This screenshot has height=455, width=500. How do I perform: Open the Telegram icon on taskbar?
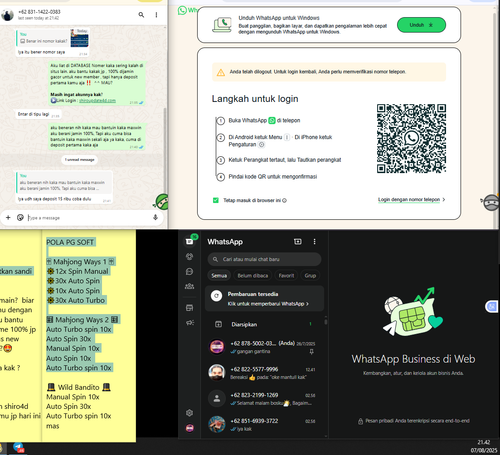click(x=18, y=447)
